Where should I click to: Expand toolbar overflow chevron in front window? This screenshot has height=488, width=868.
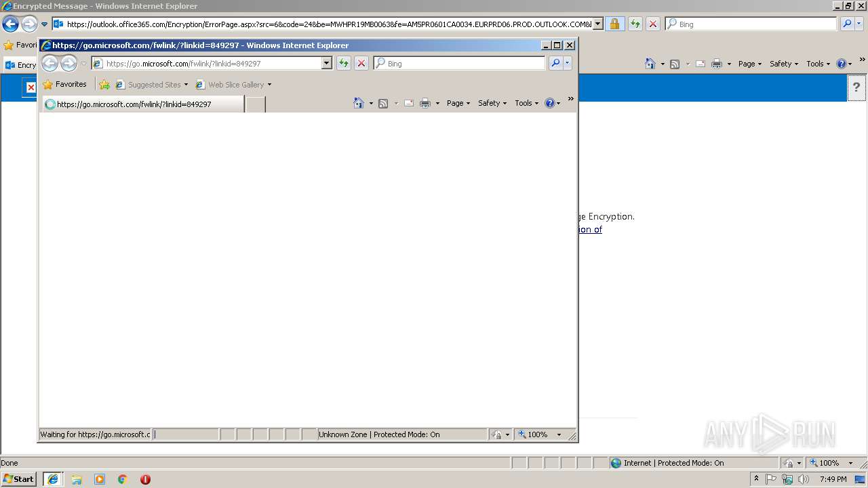[x=571, y=99]
